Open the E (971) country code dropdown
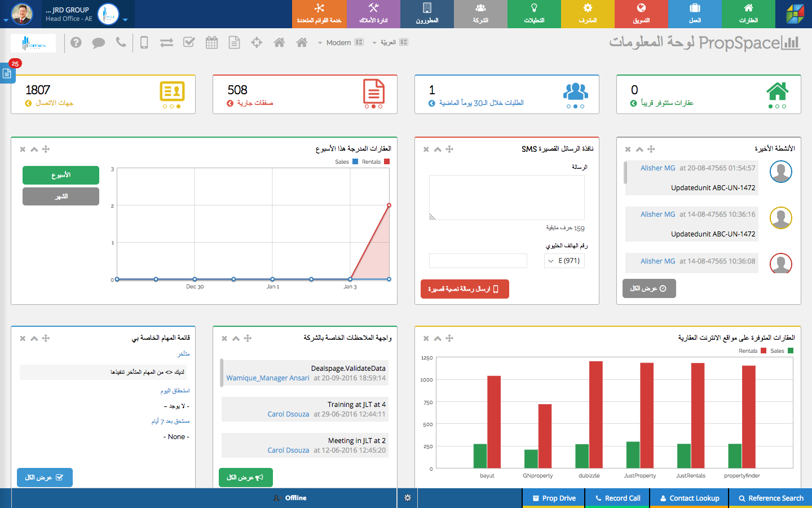812x508 pixels. point(564,261)
